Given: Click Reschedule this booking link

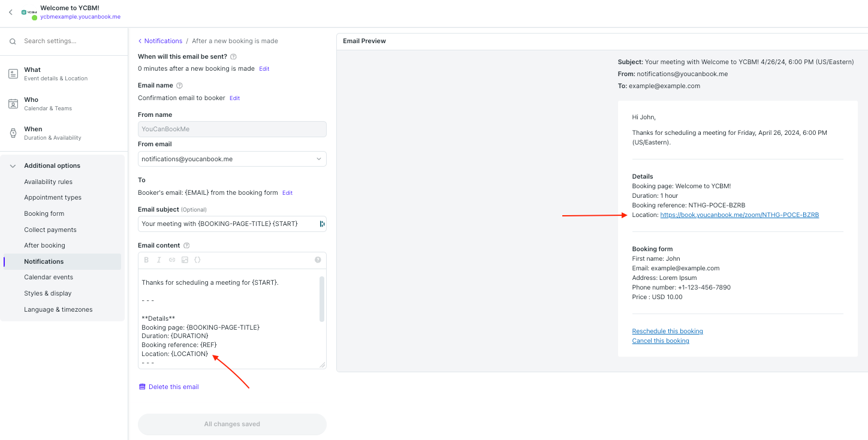Looking at the screenshot, I should 667,331.
